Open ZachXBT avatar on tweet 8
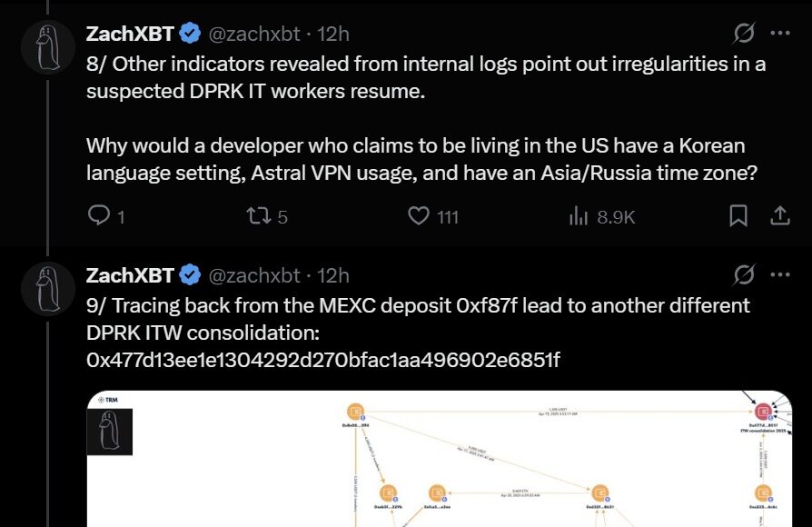The height and width of the screenshot is (527, 812). 47,47
